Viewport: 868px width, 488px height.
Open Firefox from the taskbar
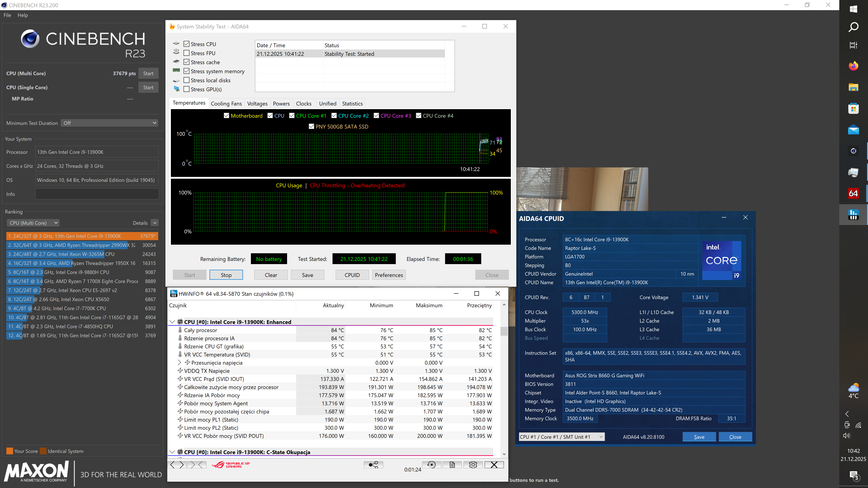(853, 66)
